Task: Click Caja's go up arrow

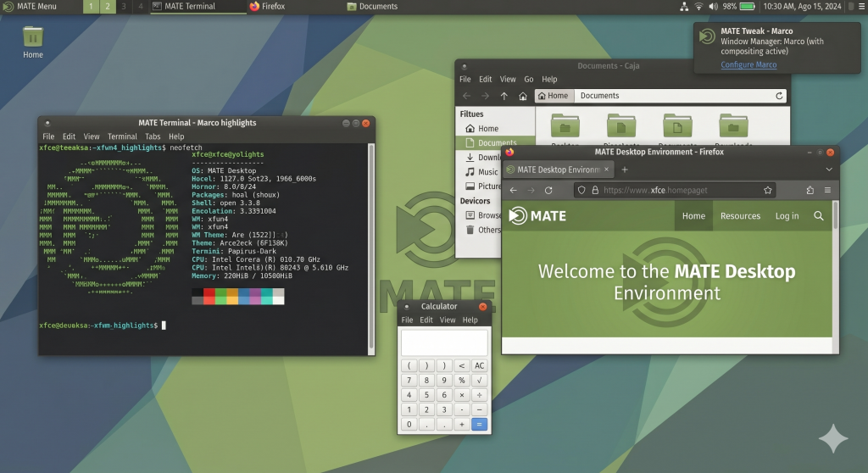Action: point(504,96)
